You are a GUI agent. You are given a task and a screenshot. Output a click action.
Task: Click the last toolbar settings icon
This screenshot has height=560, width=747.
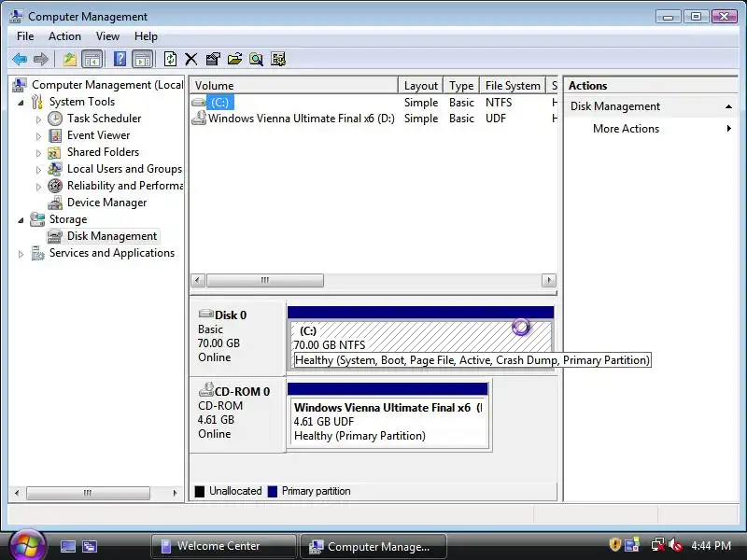(278, 60)
